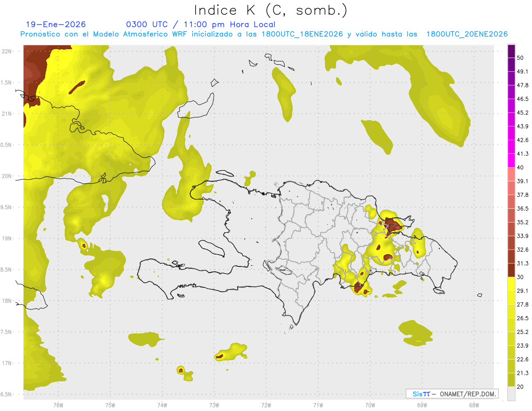Click the '74W' longitude label
Viewport: 532px width, 411px height.
click(x=162, y=405)
